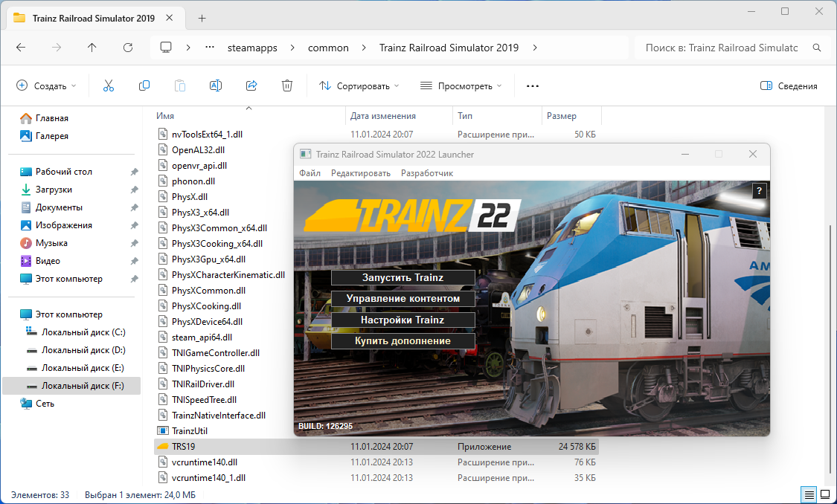Expand chevron between steamapps and common
This screenshot has width=837, height=504.
(x=292, y=48)
